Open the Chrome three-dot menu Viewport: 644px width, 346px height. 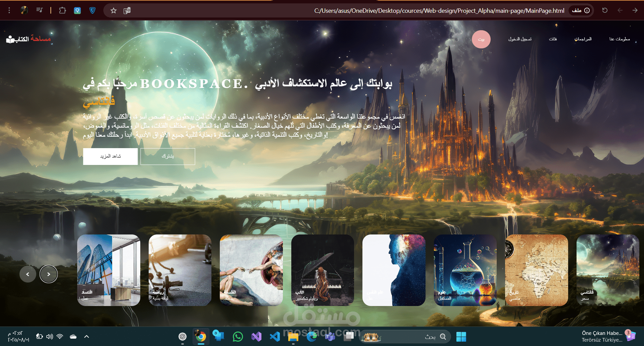pos(9,10)
